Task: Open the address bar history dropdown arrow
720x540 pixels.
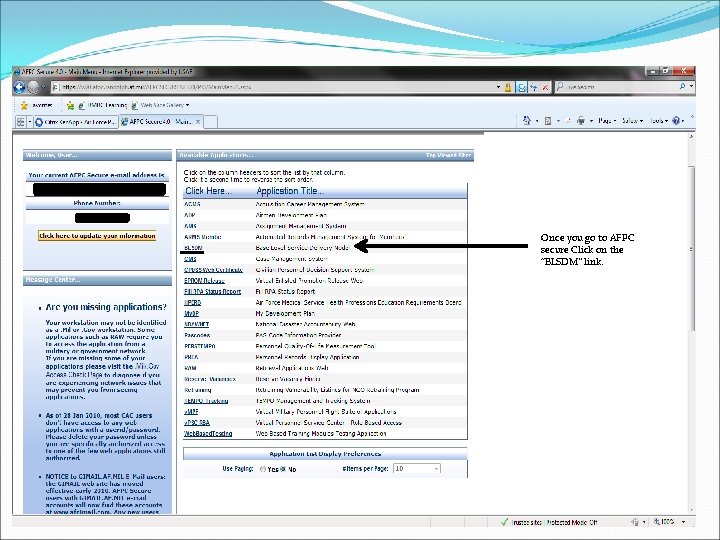Action: [498, 87]
